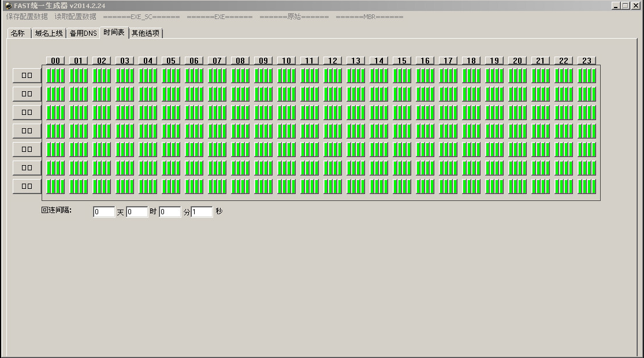Image resolution: width=644 pixels, height=358 pixels.
Task: Click the 天 (days) interval input field
Action: point(104,212)
